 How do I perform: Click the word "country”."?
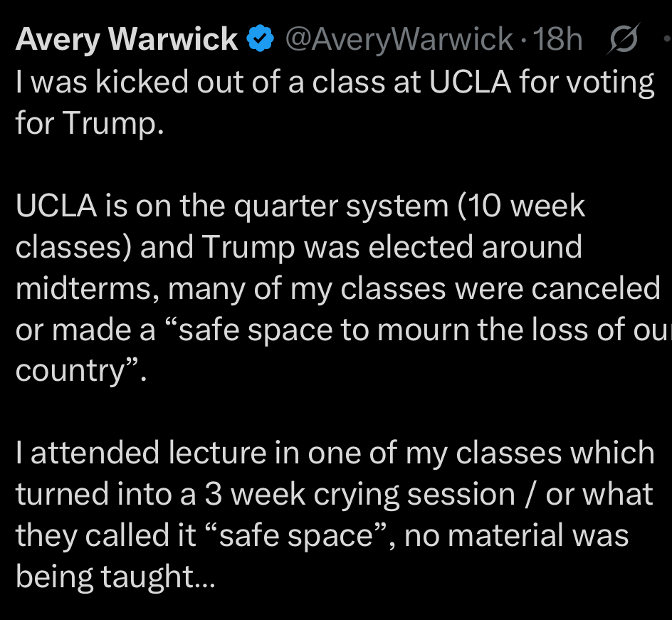tap(80, 372)
